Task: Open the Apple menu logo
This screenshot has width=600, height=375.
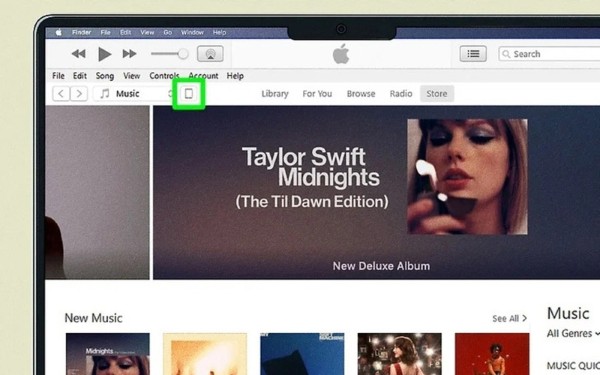Action: (59, 33)
